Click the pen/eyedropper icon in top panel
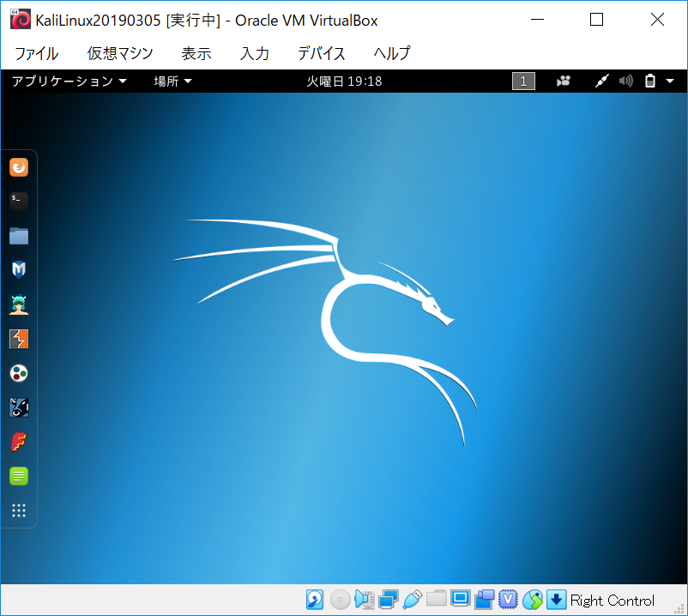688x616 pixels. (x=602, y=82)
